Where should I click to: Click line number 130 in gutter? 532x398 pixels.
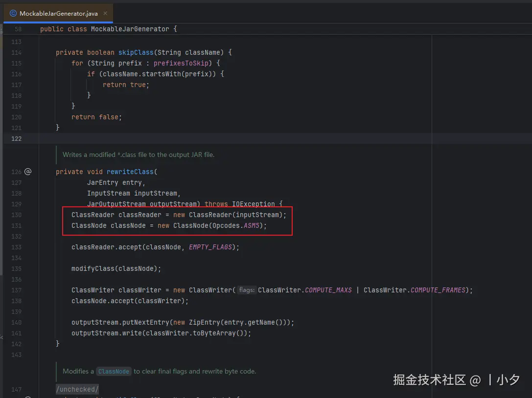(16, 215)
